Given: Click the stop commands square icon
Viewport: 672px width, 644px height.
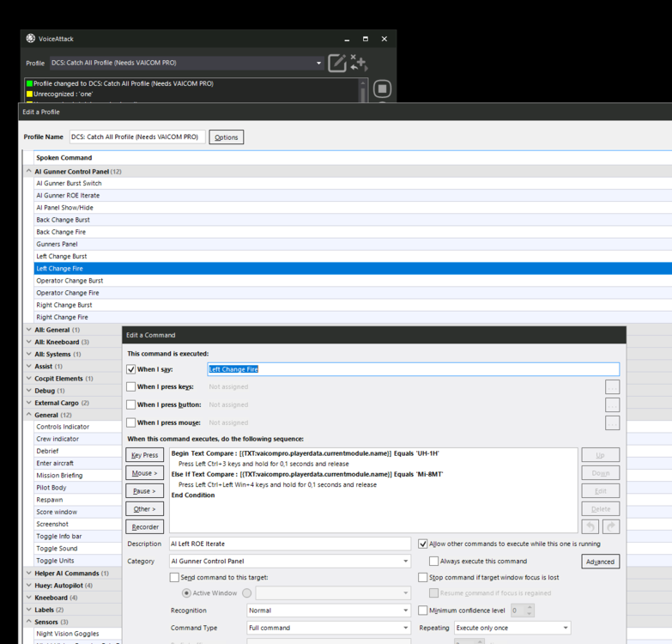Looking at the screenshot, I should coord(382,88).
